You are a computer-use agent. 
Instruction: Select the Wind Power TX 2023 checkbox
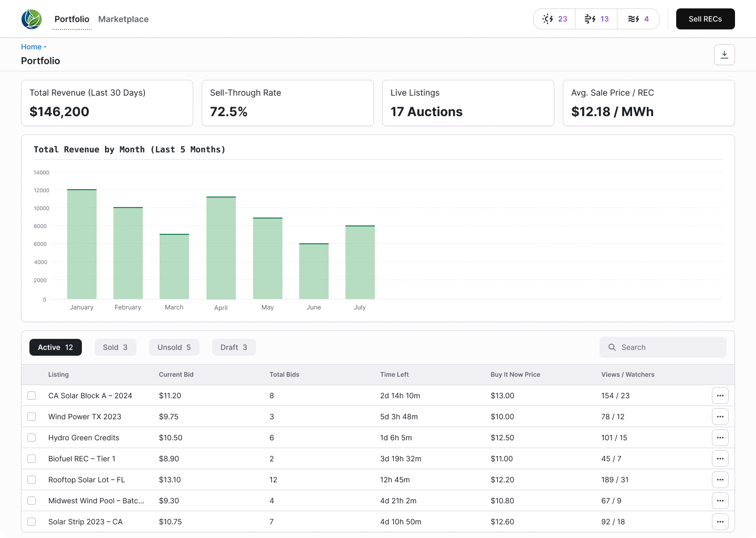(x=31, y=417)
